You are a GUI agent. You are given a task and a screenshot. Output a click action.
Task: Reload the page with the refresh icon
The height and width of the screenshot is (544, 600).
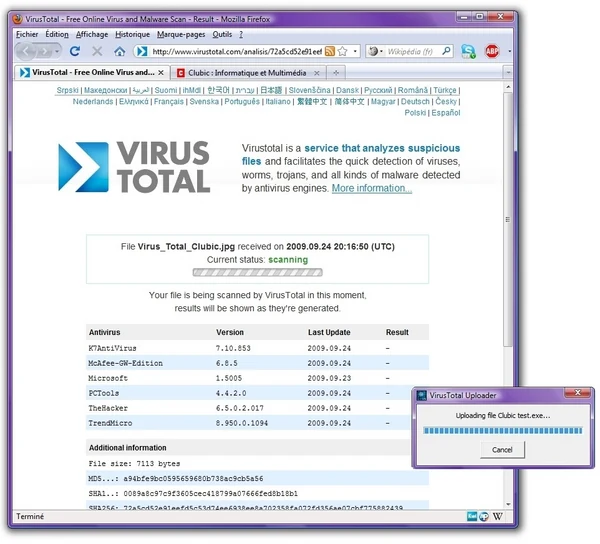coord(75,51)
